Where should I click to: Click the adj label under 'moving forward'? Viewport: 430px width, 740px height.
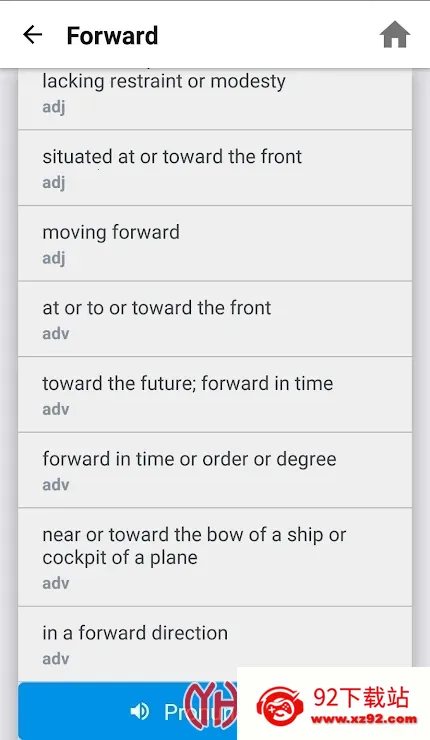54,258
